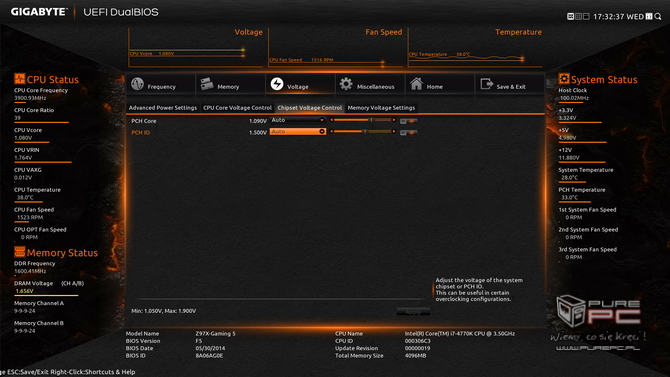Click the System Temperature value 28.0°C
Screen dimensions: 670x377
[x=570, y=177]
